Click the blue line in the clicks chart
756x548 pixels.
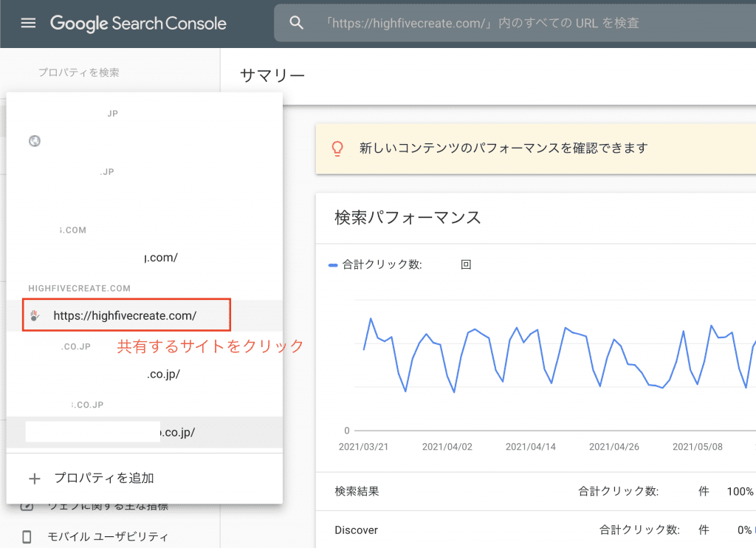click(560, 355)
